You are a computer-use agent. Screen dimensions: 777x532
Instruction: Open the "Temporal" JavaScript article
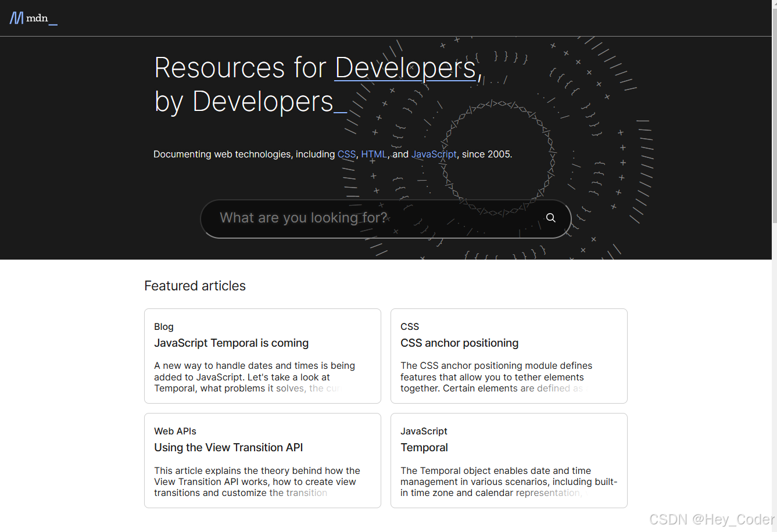[x=424, y=448]
